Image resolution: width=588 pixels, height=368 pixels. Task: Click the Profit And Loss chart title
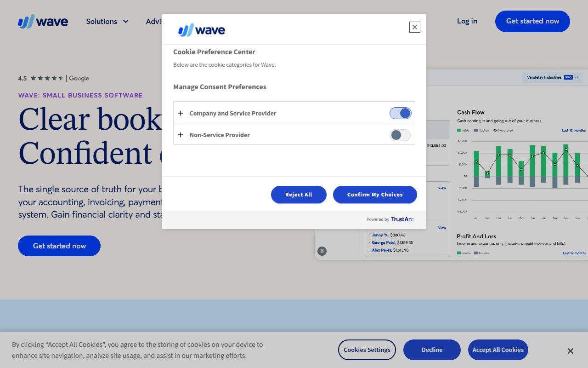coord(476,236)
